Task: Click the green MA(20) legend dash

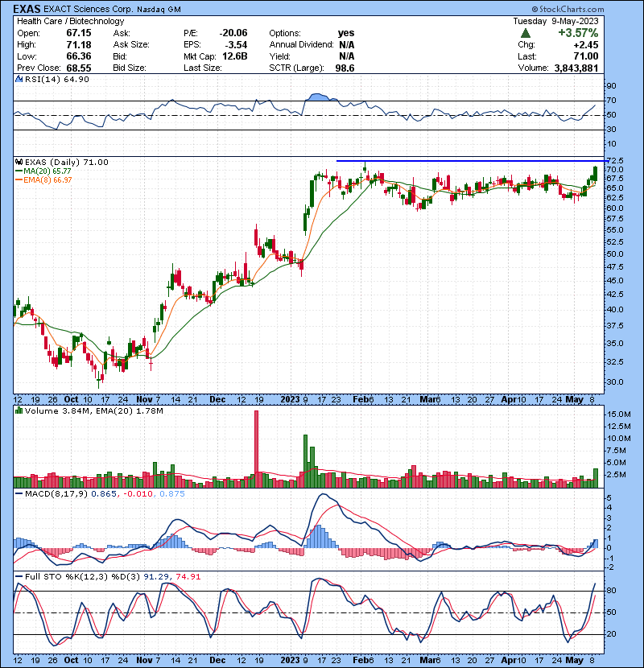Action: point(19,171)
